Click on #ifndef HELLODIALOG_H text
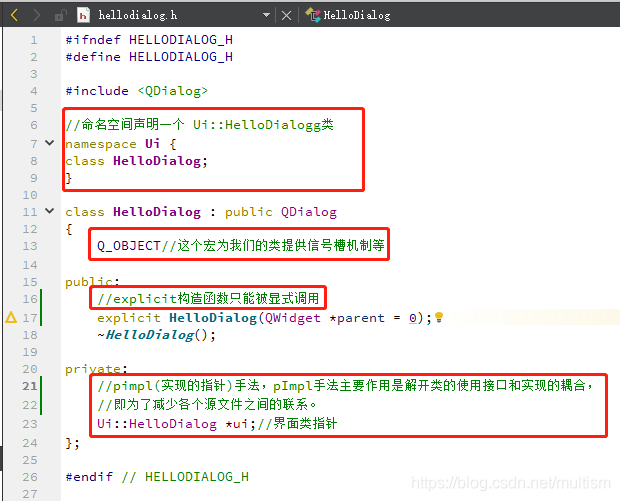620x501 pixels. pyautogui.click(x=149, y=40)
